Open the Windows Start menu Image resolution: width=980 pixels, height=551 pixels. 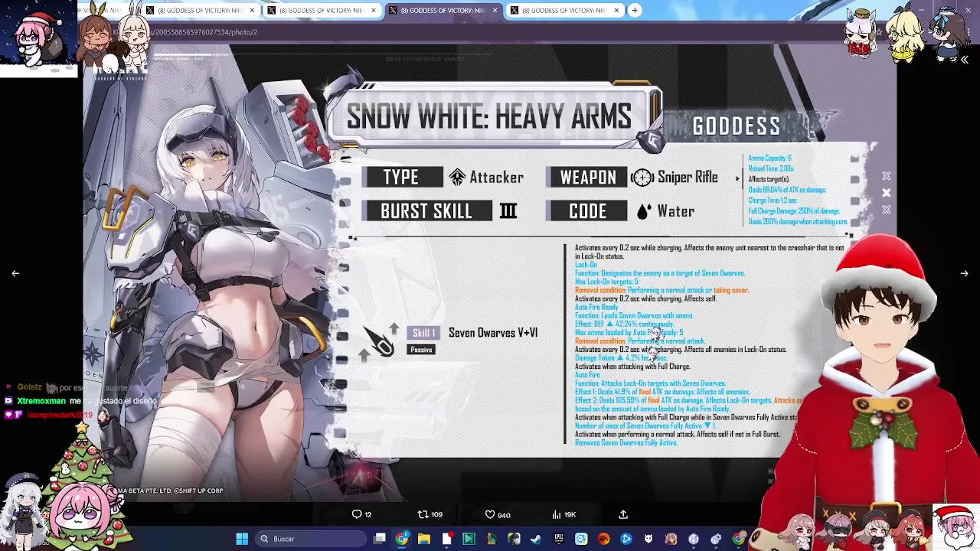click(x=242, y=539)
